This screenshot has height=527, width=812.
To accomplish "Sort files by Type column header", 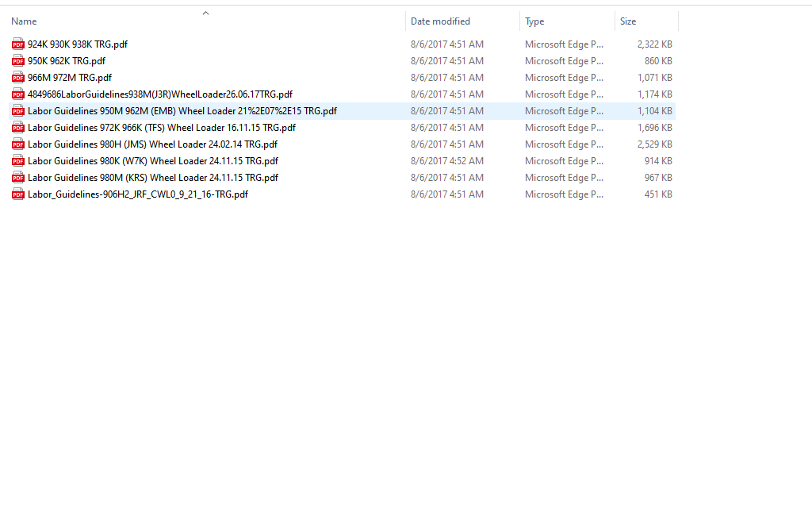I will click(534, 21).
